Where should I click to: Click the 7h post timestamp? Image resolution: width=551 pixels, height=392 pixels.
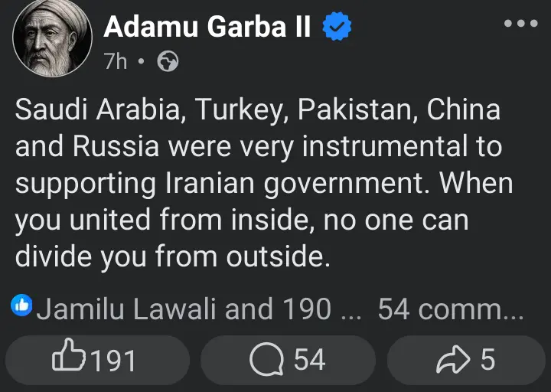pyautogui.click(x=116, y=62)
